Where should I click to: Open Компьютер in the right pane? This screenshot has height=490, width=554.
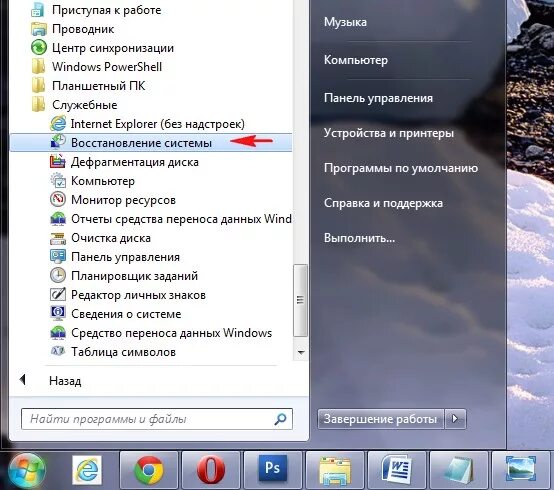(356, 60)
